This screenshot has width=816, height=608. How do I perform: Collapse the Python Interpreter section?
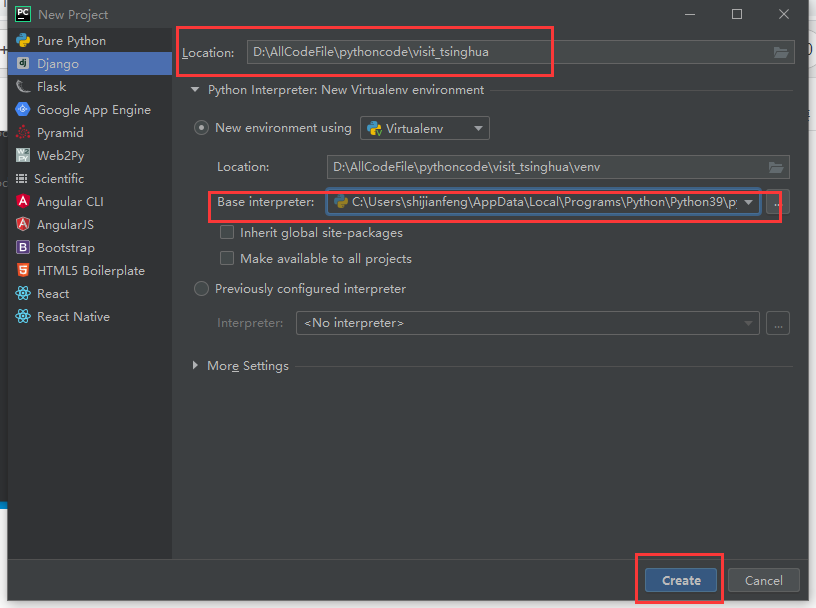point(195,90)
